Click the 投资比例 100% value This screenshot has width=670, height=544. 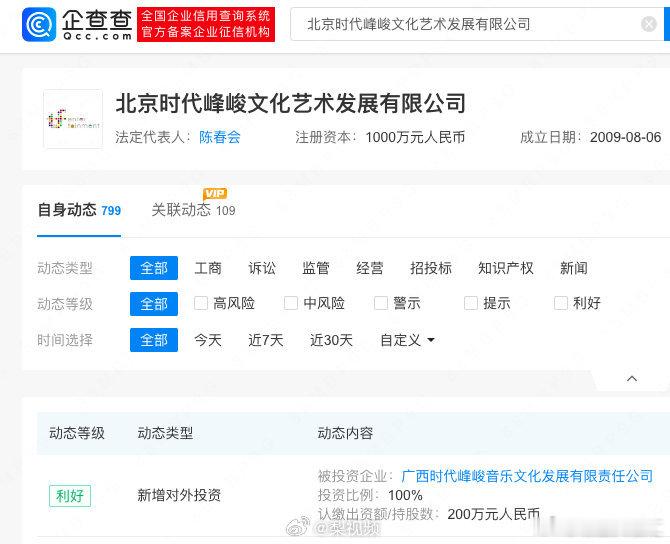pyautogui.click(x=406, y=495)
